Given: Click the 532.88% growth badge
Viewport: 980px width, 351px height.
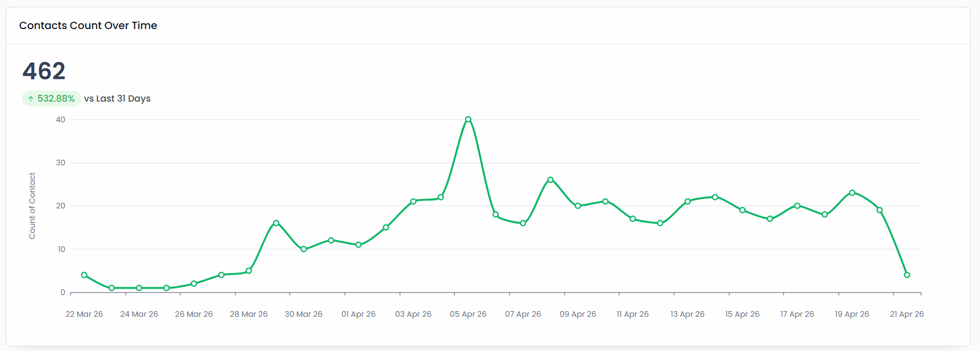Looking at the screenshot, I should pyautogui.click(x=51, y=99).
